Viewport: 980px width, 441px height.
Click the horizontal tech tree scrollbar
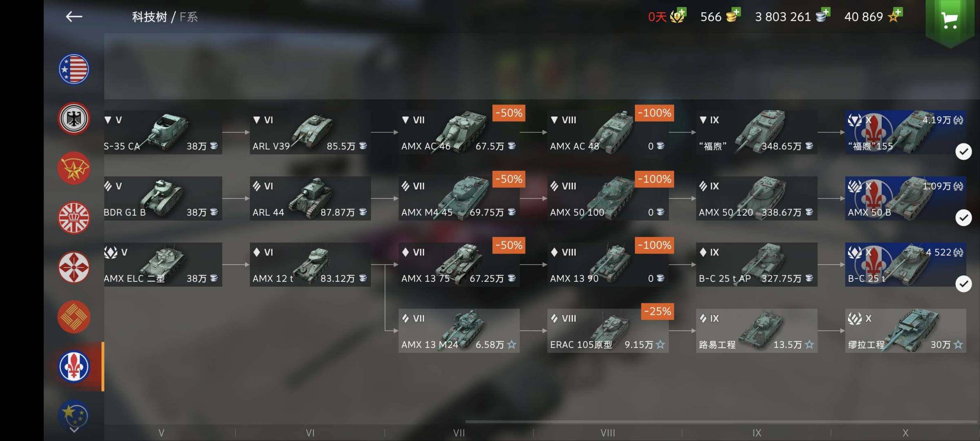pos(722,421)
